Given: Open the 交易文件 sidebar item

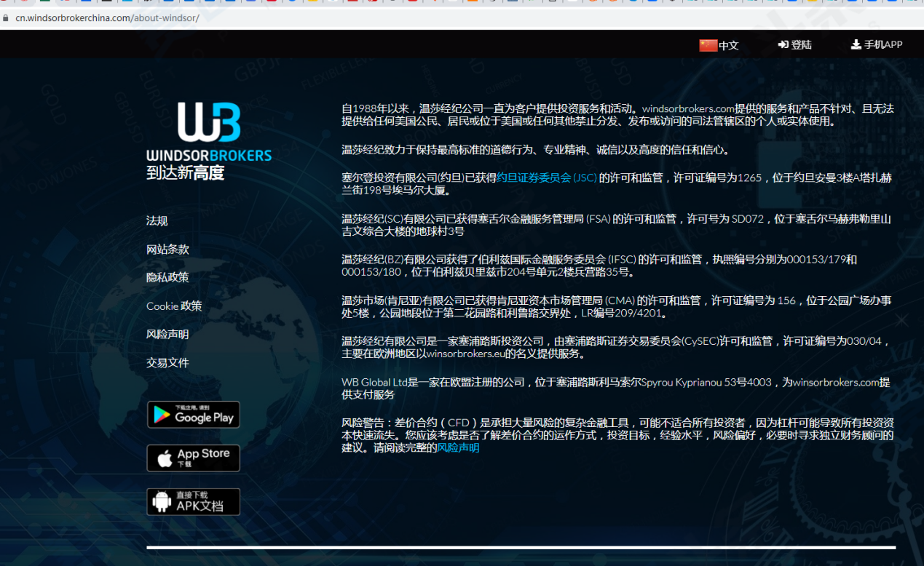Looking at the screenshot, I should click(x=167, y=363).
